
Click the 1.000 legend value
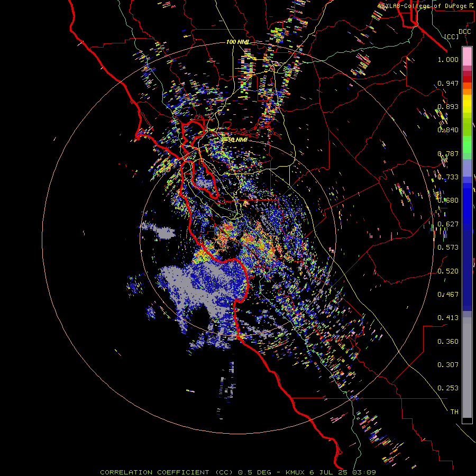point(448,59)
